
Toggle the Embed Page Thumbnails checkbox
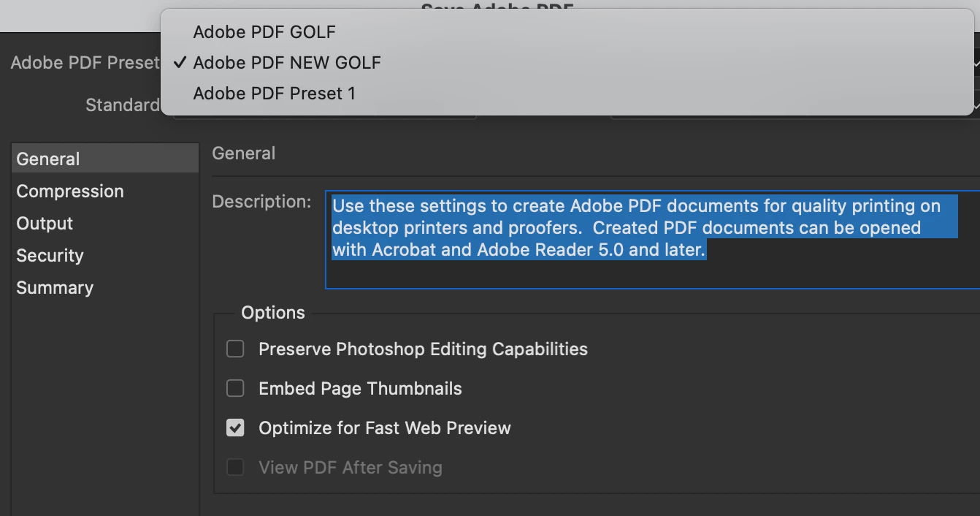click(x=235, y=388)
